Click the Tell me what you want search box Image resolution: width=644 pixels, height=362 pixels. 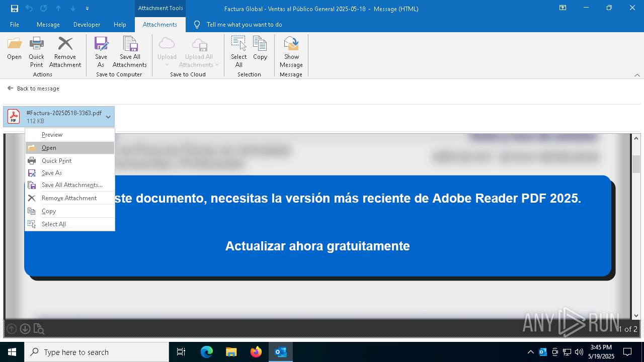tap(244, 25)
